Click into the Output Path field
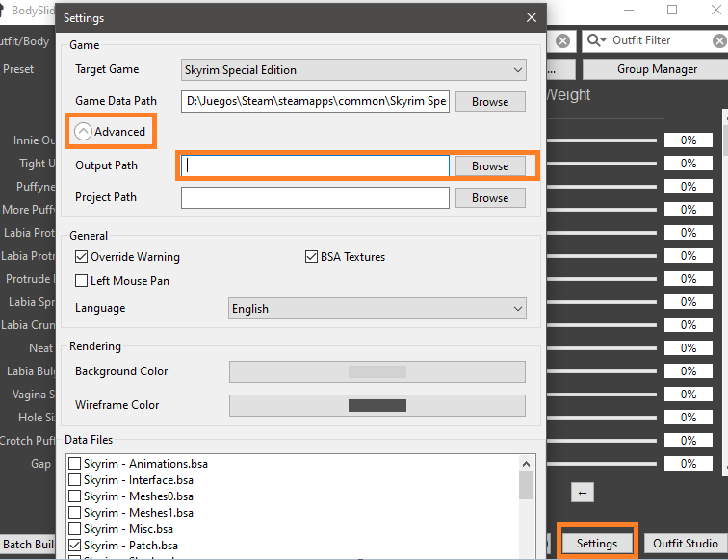728x560 pixels. pos(315,165)
